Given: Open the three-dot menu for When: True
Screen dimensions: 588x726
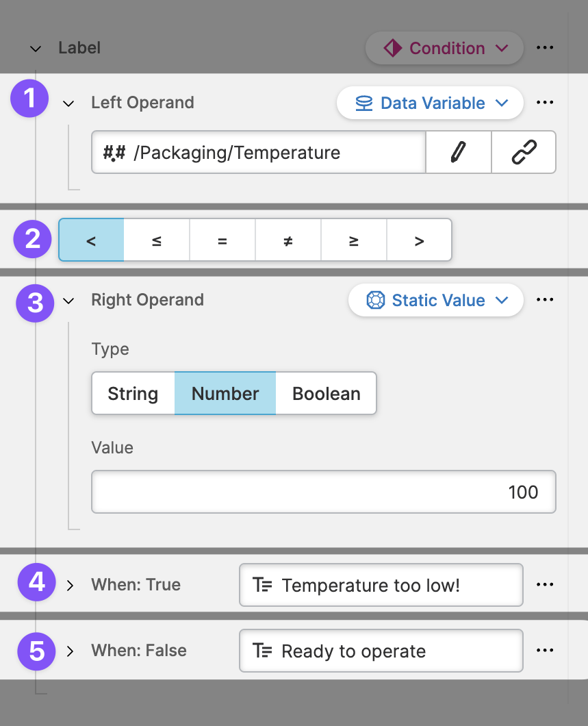Looking at the screenshot, I should [545, 585].
